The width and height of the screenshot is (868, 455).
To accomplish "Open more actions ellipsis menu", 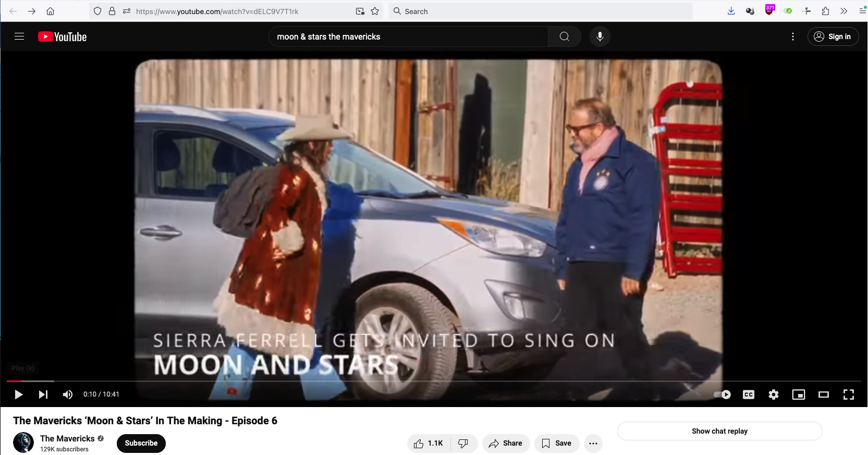I will pyautogui.click(x=593, y=444).
